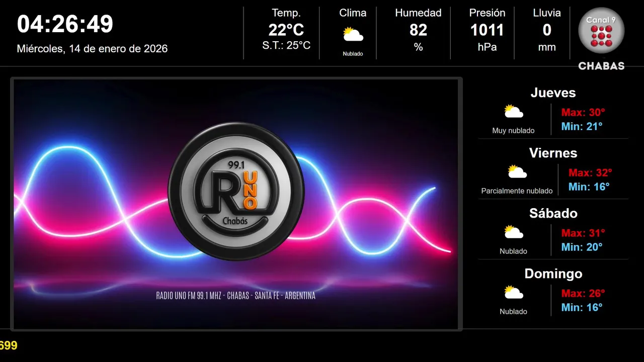Click the Parcialmente nublado description

pyautogui.click(x=517, y=191)
